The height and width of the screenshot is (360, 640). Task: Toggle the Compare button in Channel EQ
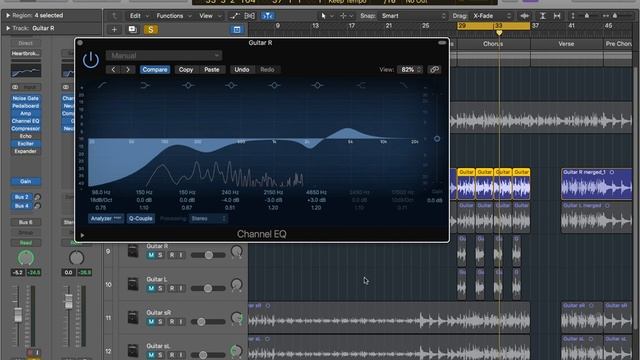(155, 69)
